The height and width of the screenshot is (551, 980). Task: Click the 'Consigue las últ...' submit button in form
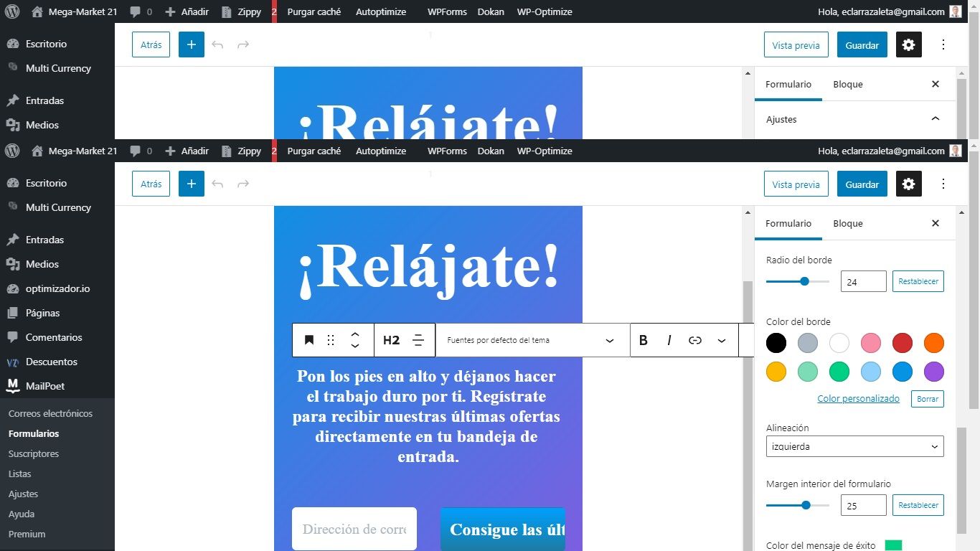pos(503,529)
